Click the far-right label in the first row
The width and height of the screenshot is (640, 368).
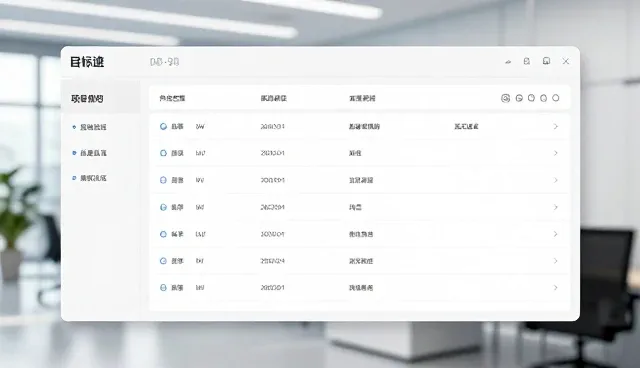[466, 126]
